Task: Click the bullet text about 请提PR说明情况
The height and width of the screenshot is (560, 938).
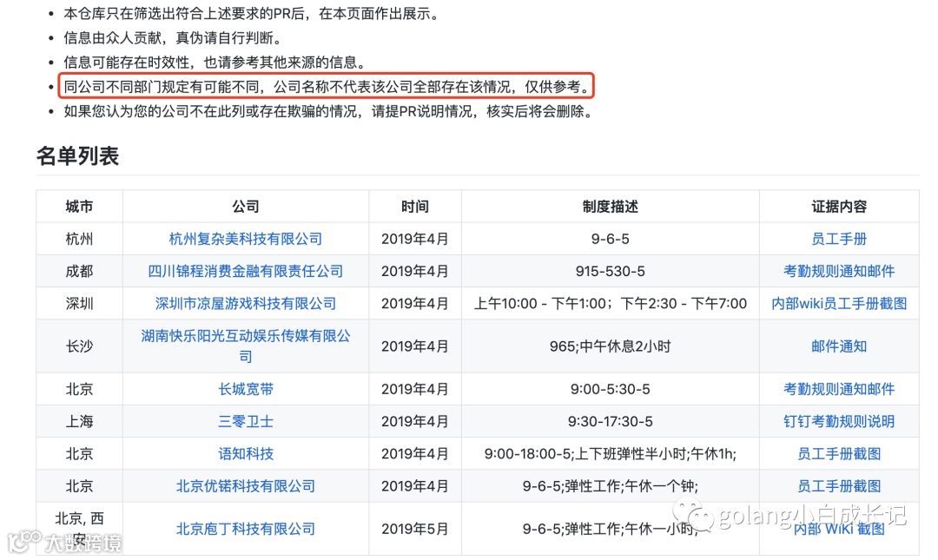Action: 328,111
